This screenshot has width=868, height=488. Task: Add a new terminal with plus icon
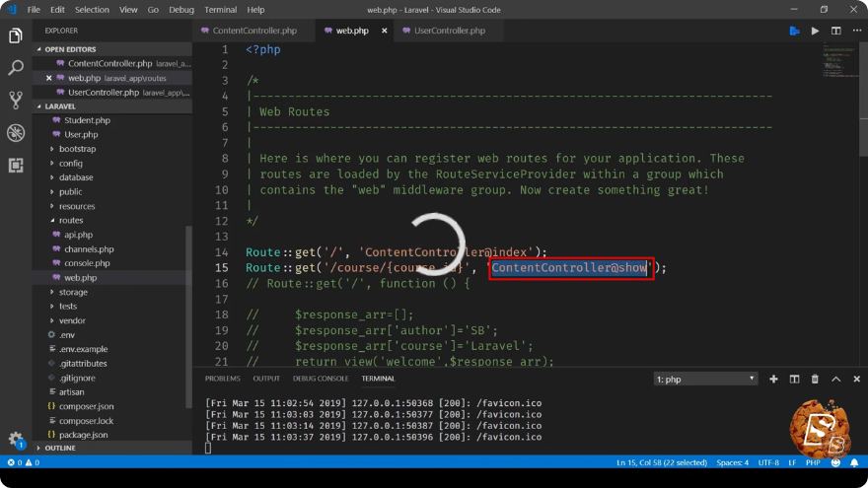coord(773,379)
